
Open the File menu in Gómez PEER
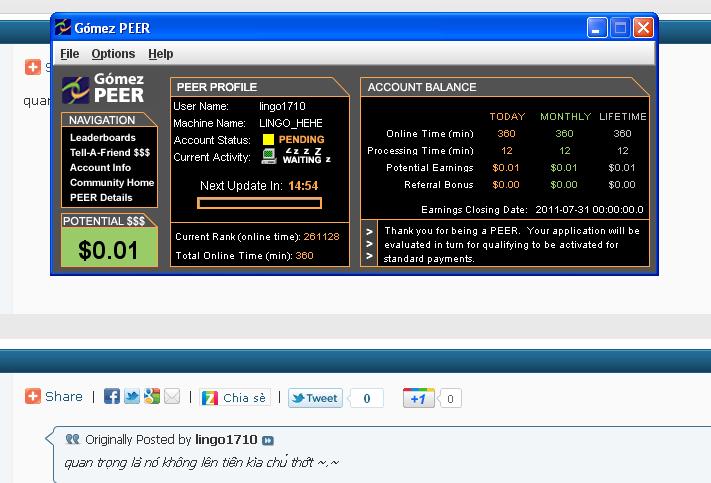69,54
